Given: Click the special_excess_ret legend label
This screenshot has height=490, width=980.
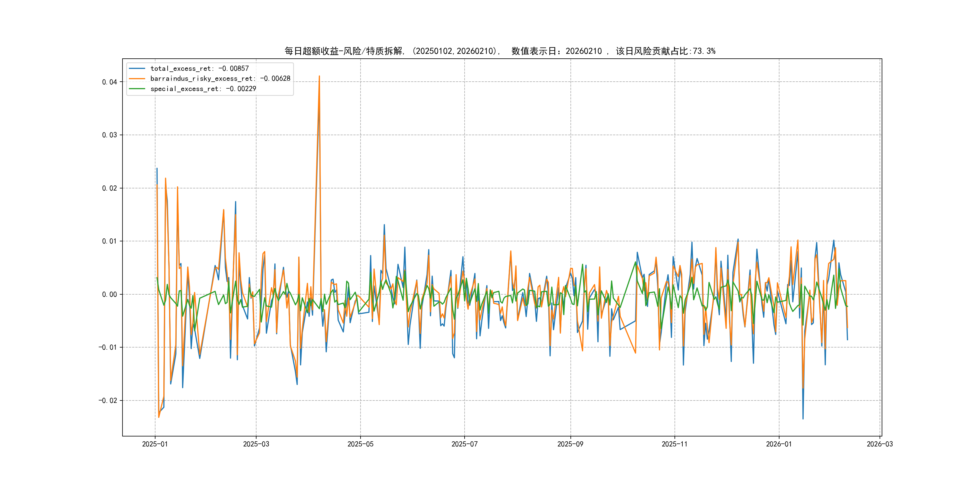Looking at the screenshot, I should [x=203, y=89].
